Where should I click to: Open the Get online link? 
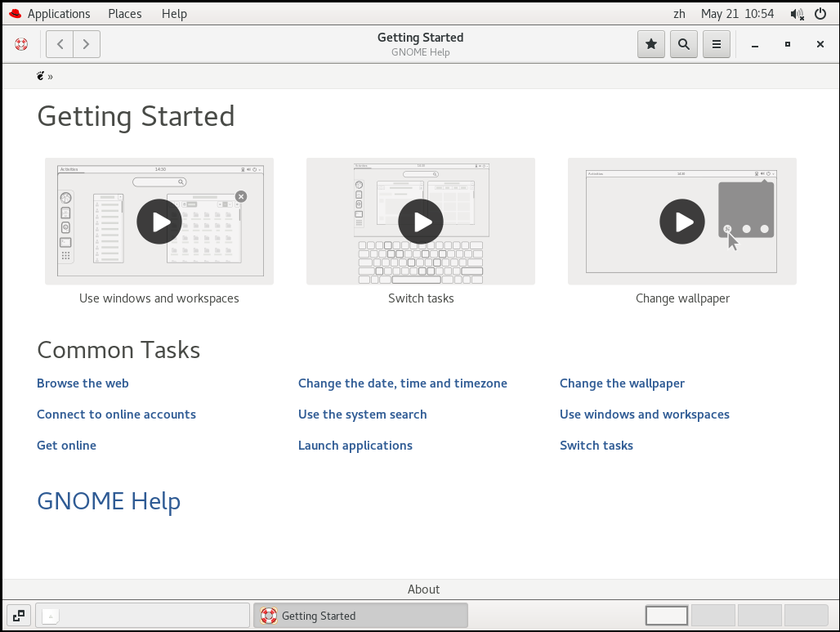66,446
